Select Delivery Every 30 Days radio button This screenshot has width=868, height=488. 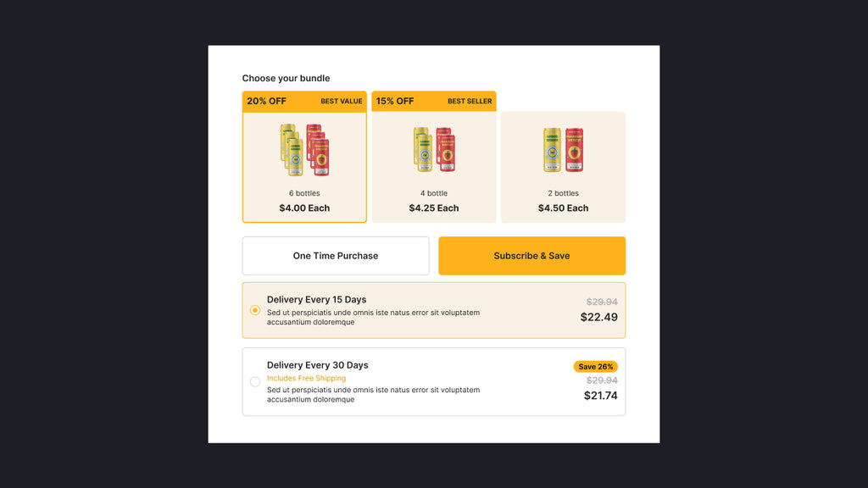pyautogui.click(x=255, y=382)
